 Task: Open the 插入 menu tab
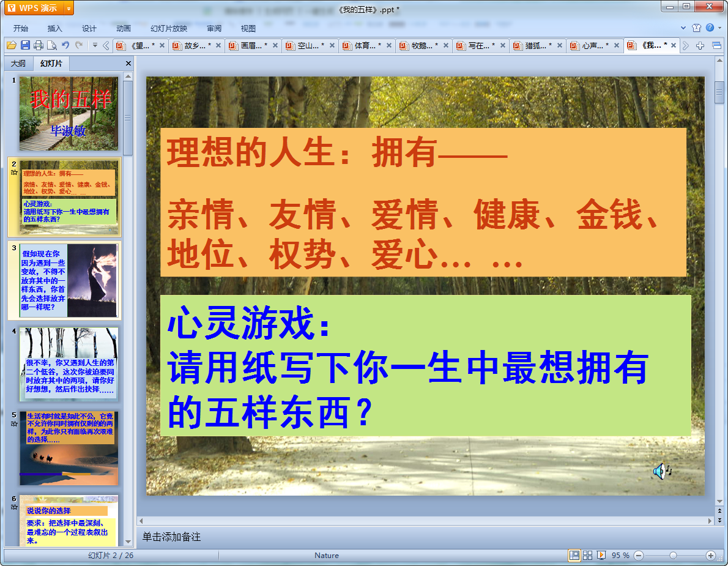point(55,28)
